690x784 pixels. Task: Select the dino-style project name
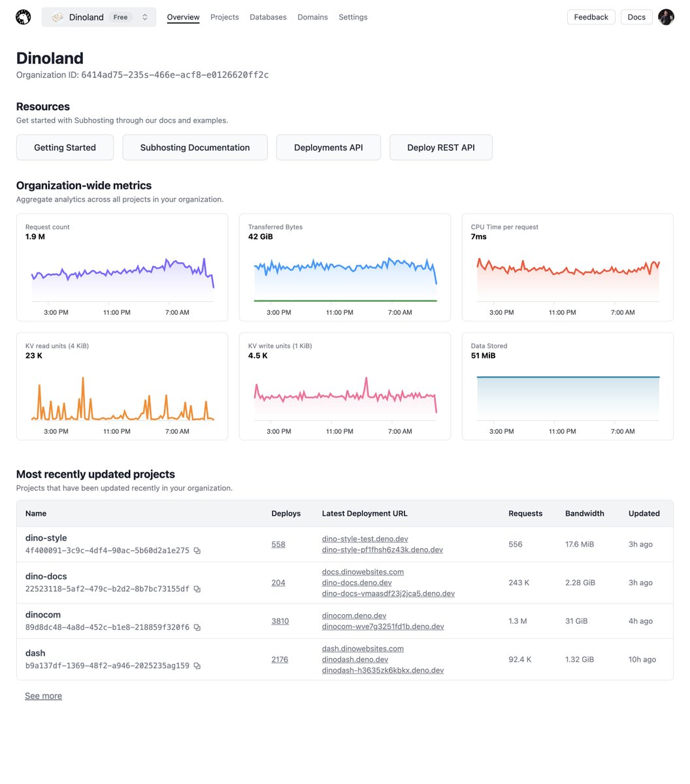[x=46, y=538]
